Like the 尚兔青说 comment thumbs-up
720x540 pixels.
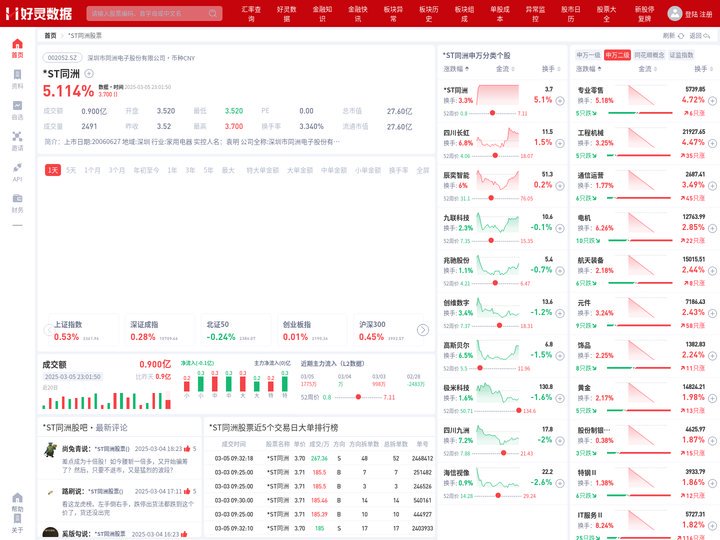coord(187,449)
